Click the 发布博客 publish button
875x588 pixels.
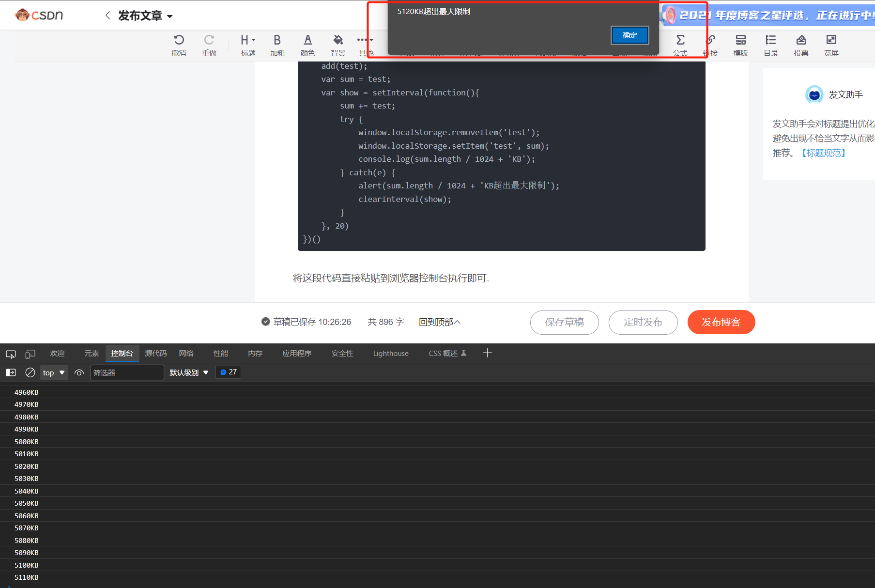coord(721,323)
